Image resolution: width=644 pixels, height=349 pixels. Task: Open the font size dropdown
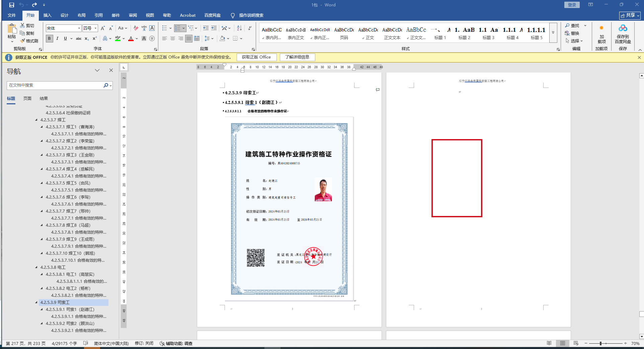coord(95,28)
